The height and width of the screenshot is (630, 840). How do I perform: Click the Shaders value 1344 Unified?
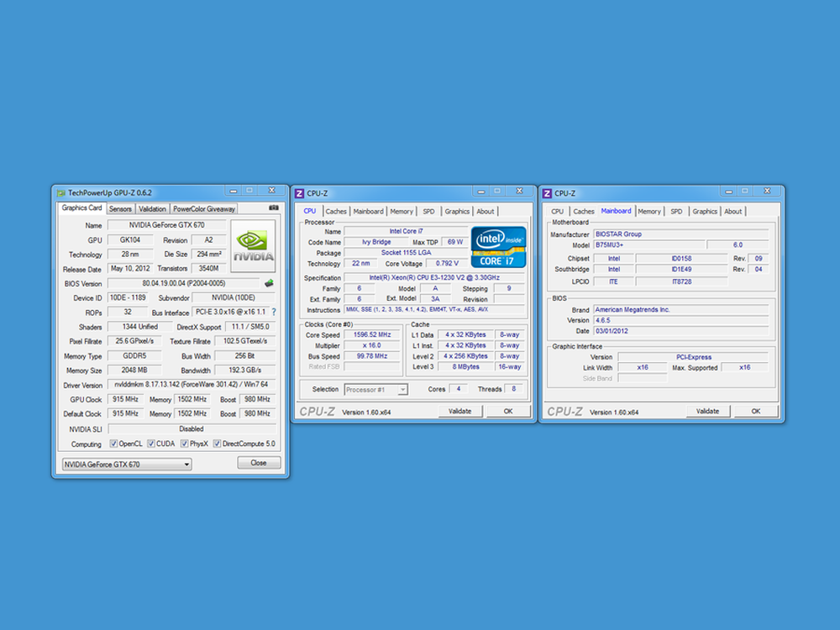point(139,327)
